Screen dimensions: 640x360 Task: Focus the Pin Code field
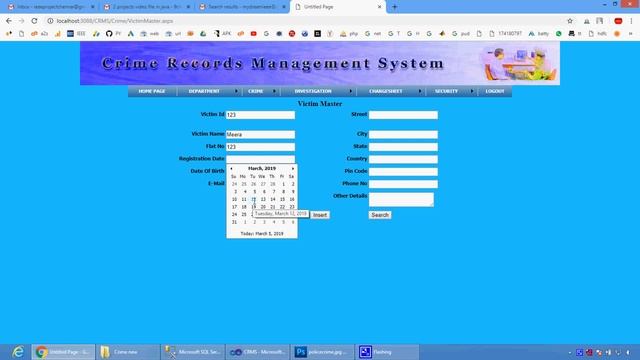tap(403, 172)
